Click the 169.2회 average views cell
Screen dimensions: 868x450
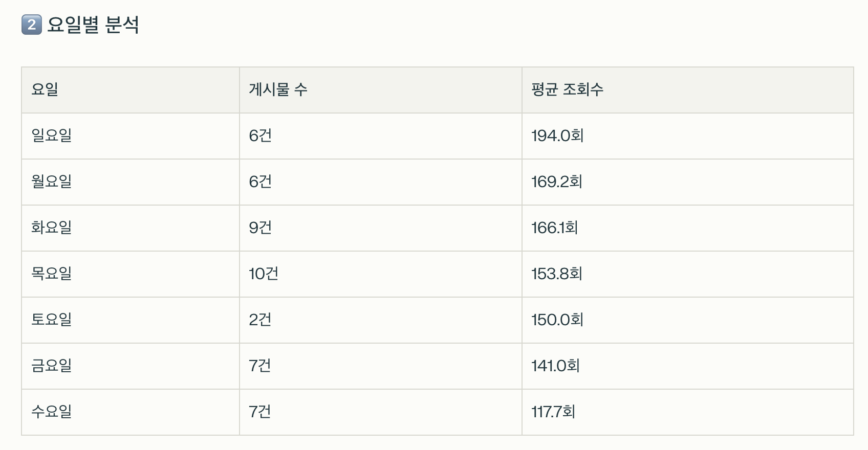pos(557,182)
